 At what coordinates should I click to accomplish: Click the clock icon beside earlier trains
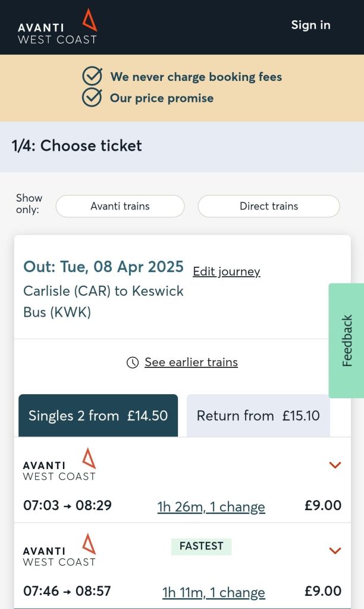133,363
